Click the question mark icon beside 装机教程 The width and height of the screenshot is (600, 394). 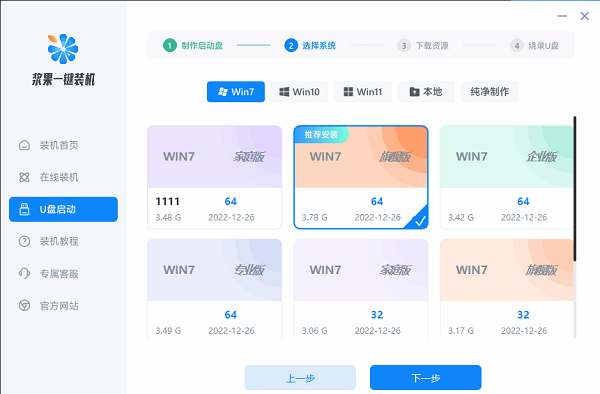pyautogui.click(x=24, y=241)
